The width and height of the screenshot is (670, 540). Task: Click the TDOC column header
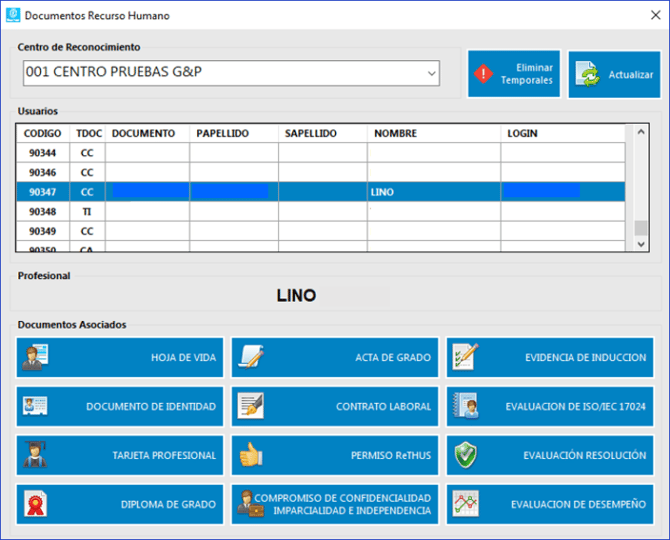pos(88,133)
